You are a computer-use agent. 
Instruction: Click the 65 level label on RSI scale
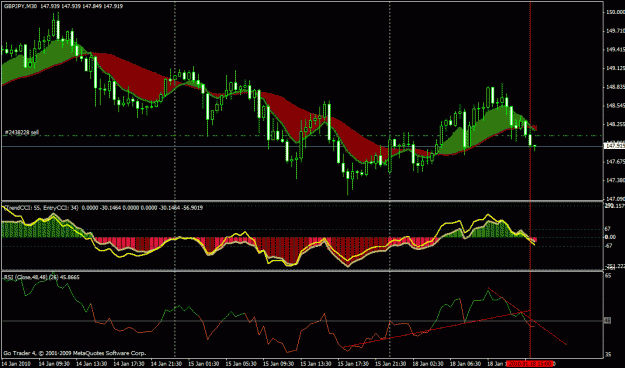(608, 276)
